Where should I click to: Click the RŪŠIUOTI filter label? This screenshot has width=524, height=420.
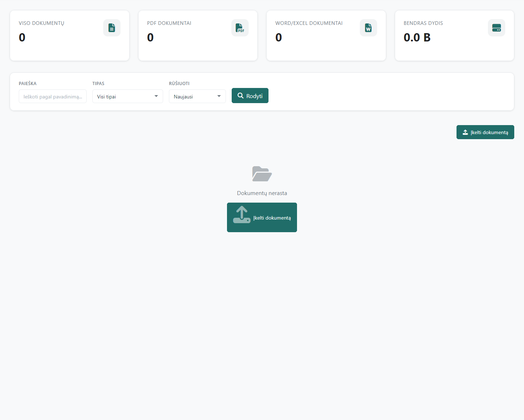[x=179, y=83]
